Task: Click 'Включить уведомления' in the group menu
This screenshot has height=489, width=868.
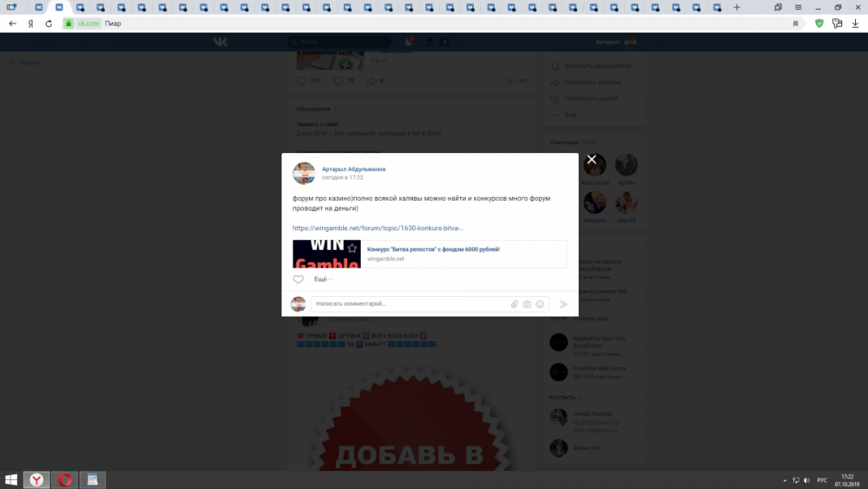Action: point(597,66)
